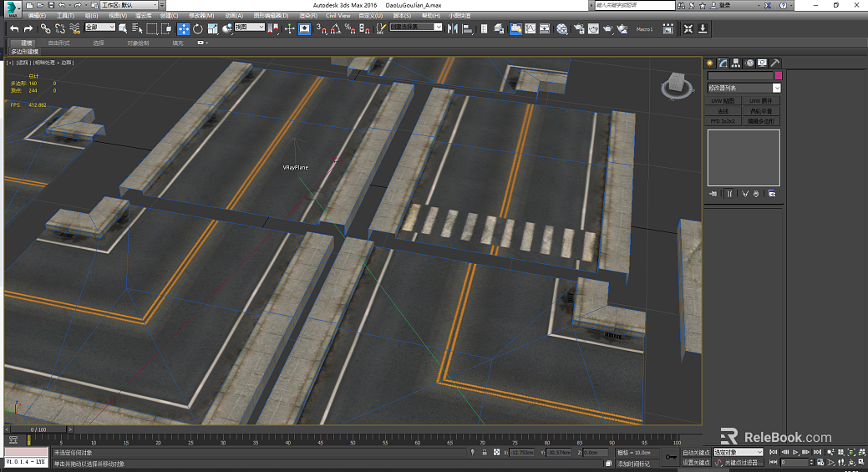Click the Align tool icon
The width and height of the screenshot is (868, 472).
coord(467,28)
